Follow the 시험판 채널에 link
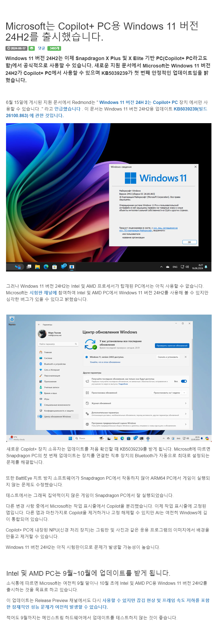 click(43, 293)
